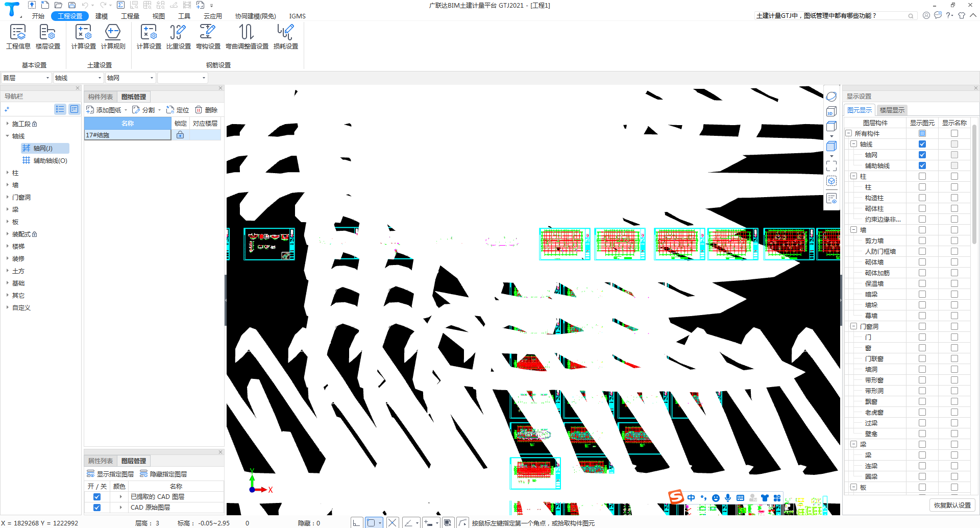This screenshot has height=528, width=980.
Task: Check 剪力墙 显示图元 checkbox
Action: coord(922,241)
